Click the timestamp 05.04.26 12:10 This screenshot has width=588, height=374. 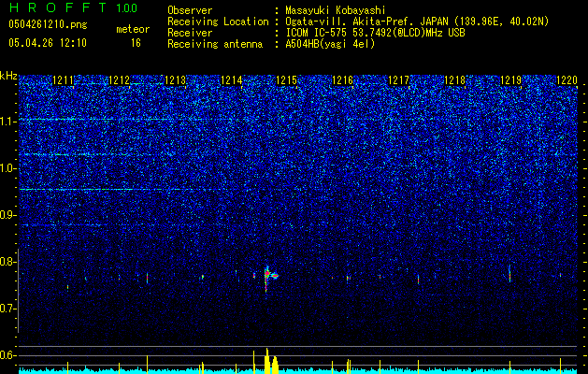[48, 43]
